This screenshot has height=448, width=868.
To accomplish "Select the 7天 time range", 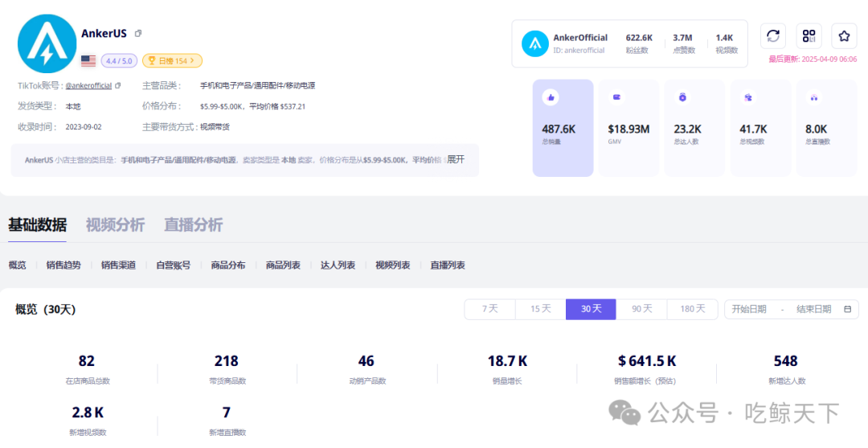I will click(x=490, y=309).
